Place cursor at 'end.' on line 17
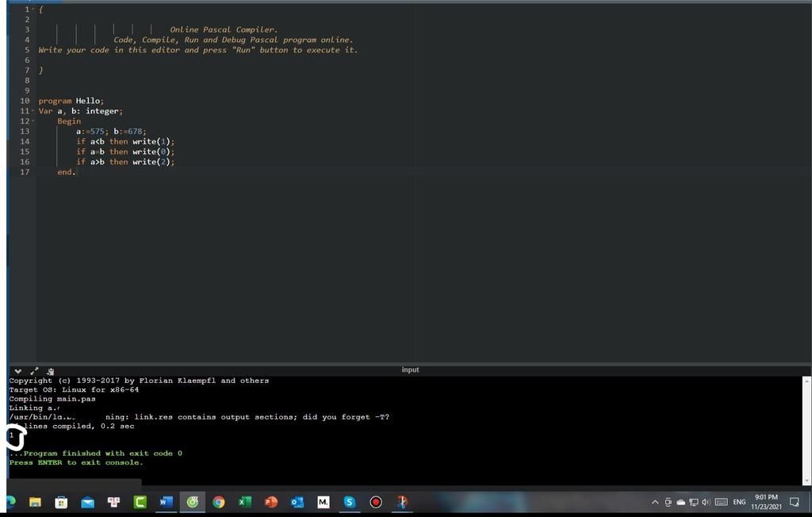Image resolution: width=812 pixels, height=517 pixels. (x=67, y=172)
